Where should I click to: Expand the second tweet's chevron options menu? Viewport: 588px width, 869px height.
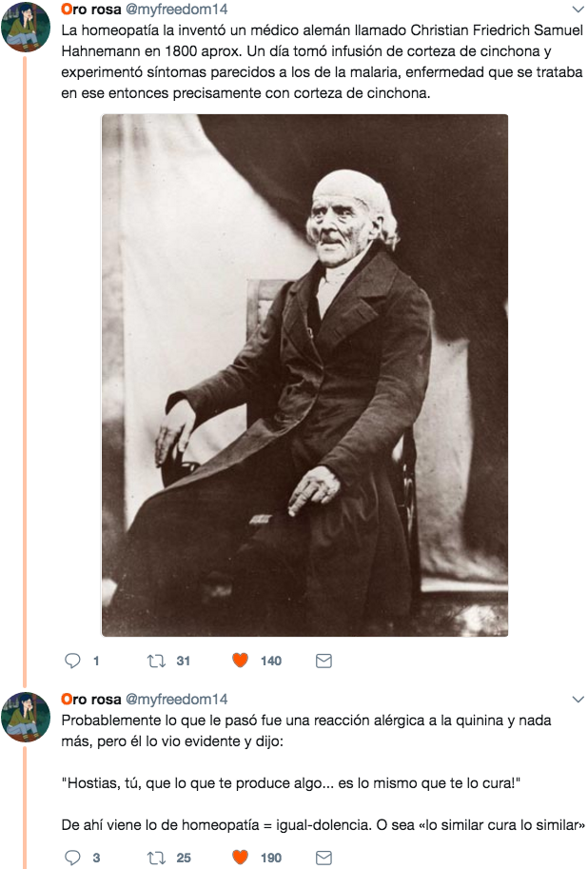[x=578, y=700]
